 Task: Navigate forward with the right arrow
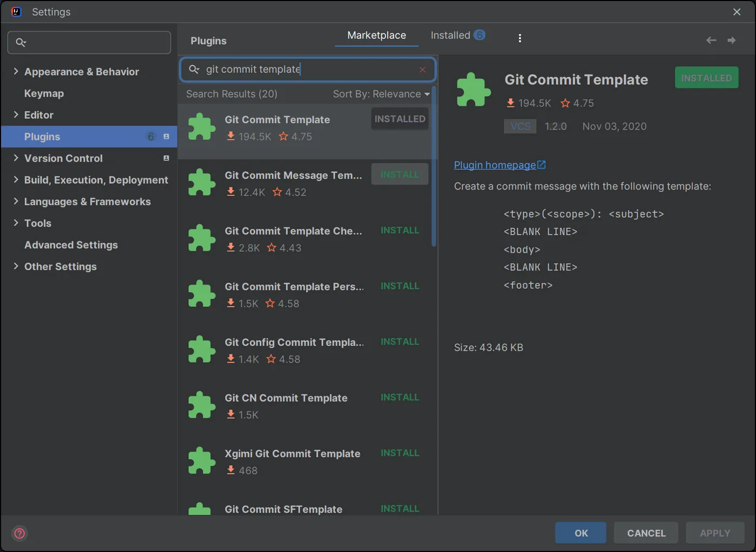[732, 41]
